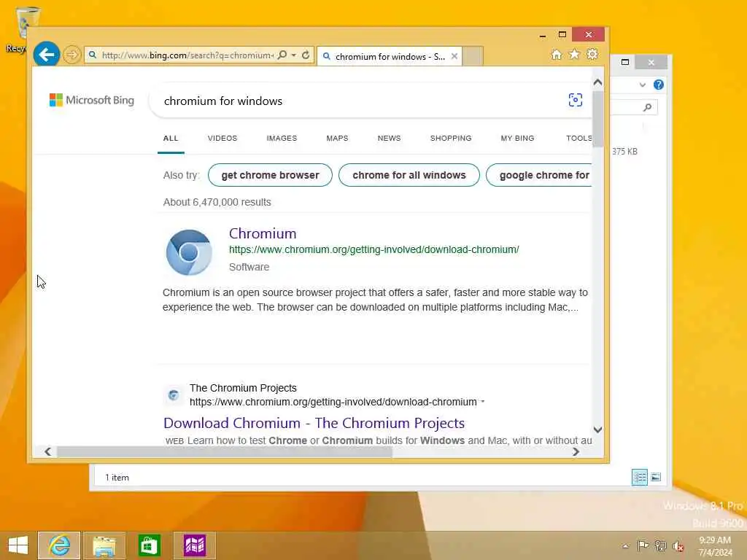Switch to the SHOPPING tab
747x560 pixels.
click(451, 138)
